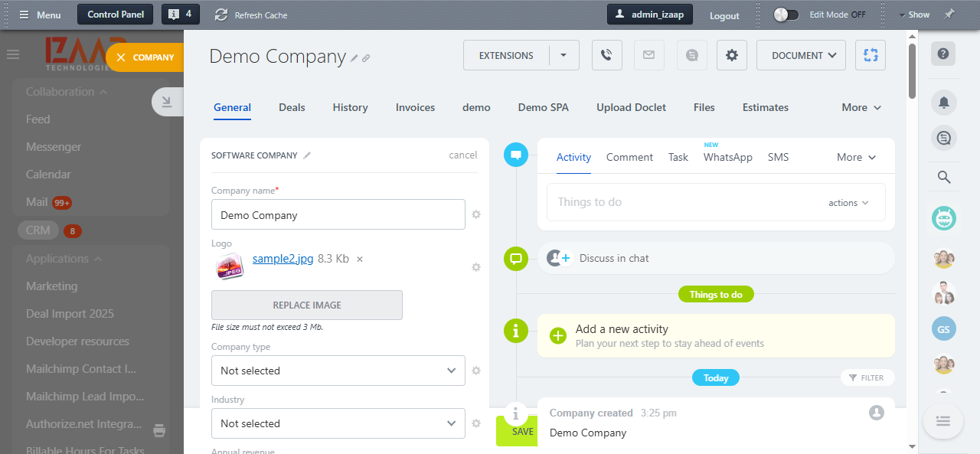Remove the sample2.jpg logo file
Screen dimensions: 980x454
[360, 260]
